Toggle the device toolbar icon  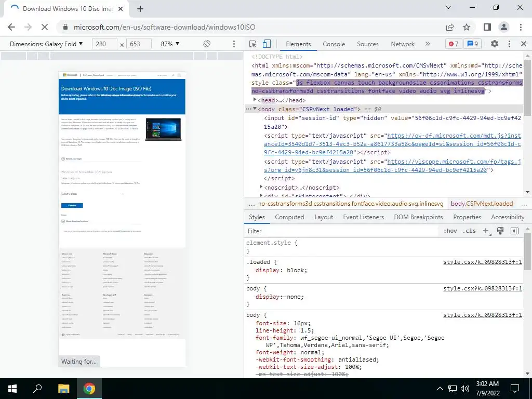[267, 44]
